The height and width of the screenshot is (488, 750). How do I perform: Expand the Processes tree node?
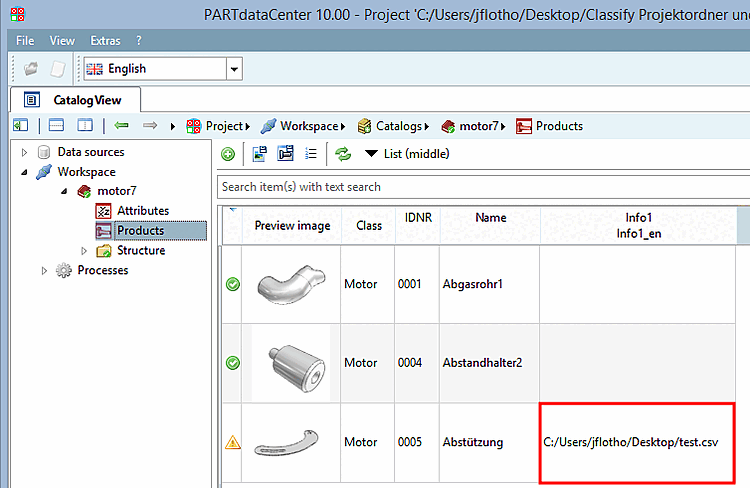pyautogui.click(x=44, y=271)
